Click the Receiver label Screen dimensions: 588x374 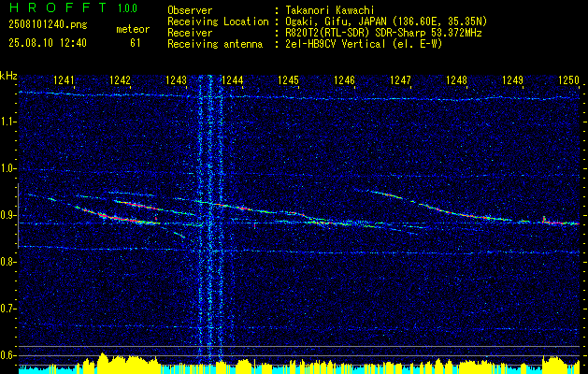tap(190, 33)
